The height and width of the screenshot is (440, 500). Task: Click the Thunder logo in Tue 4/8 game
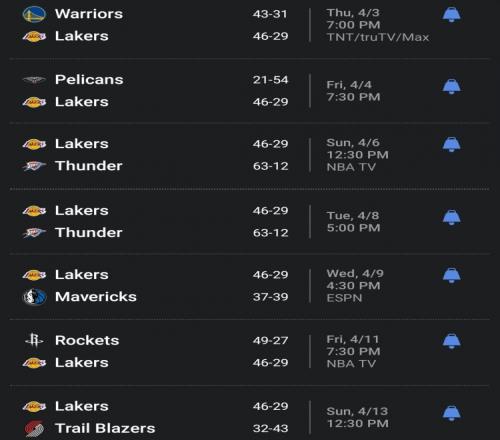click(x=34, y=233)
